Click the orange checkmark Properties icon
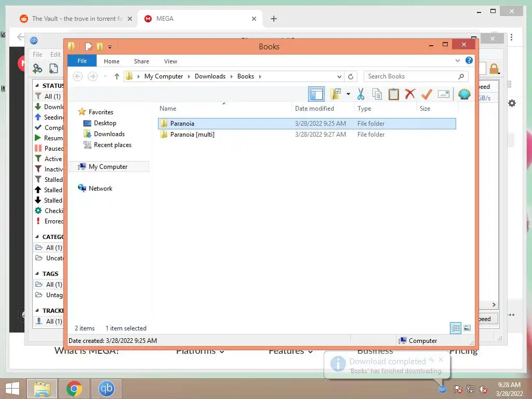Viewport: 532px width, 399px height. 427,94
